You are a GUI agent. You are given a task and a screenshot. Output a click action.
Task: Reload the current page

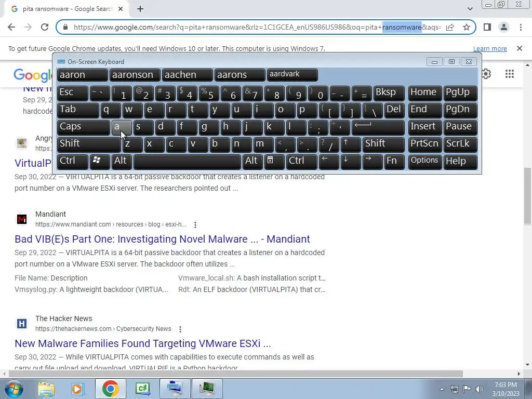coord(45,27)
